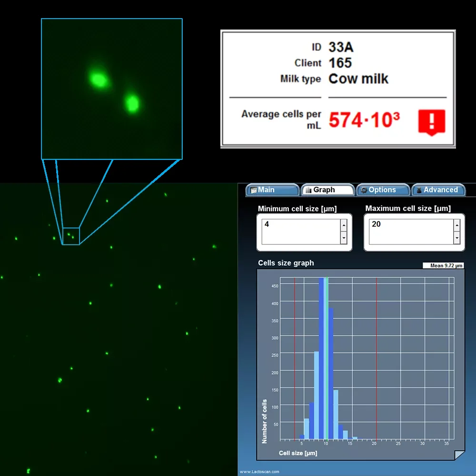The width and height of the screenshot is (476, 476).
Task: Click the minimum cell size input field
Action: click(x=301, y=232)
